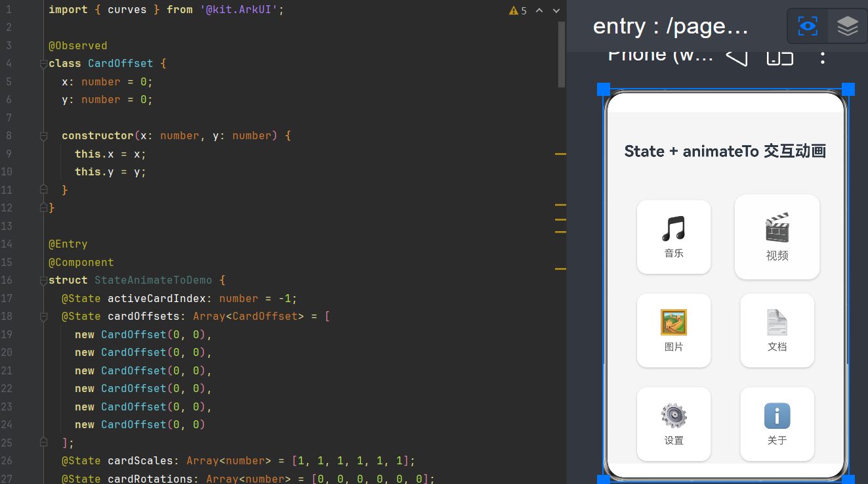
Task: Open the previewer more options menu
Action: click(x=822, y=56)
